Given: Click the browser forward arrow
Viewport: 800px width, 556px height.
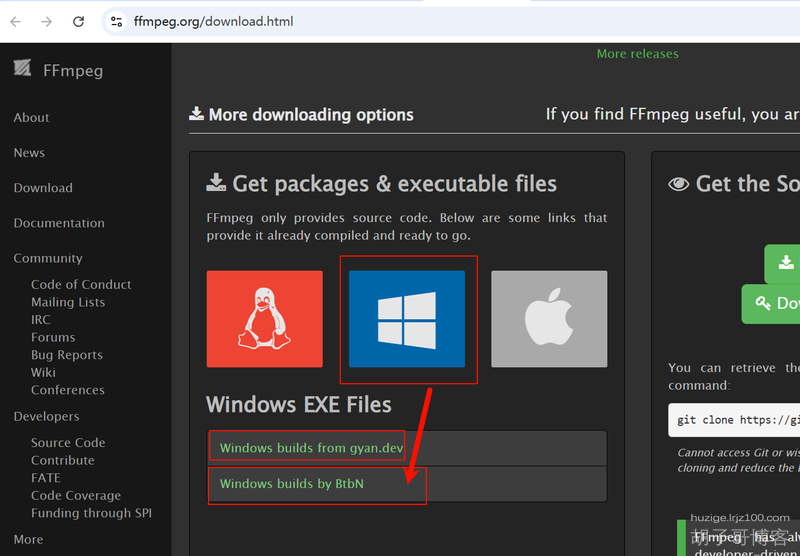Looking at the screenshot, I should pyautogui.click(x=47, y=21).
